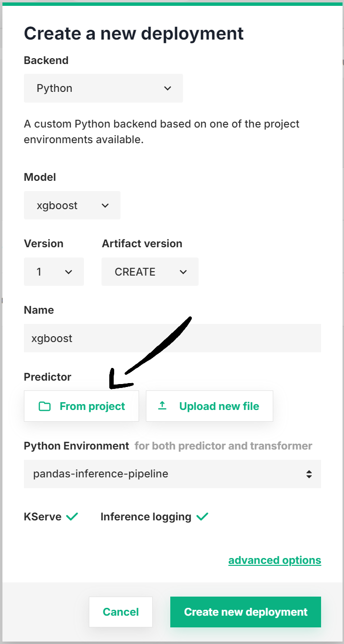Viewport: 344px width, 644px height.
Task: Click the chevron on the Backend selector
Action: point(167,88)
